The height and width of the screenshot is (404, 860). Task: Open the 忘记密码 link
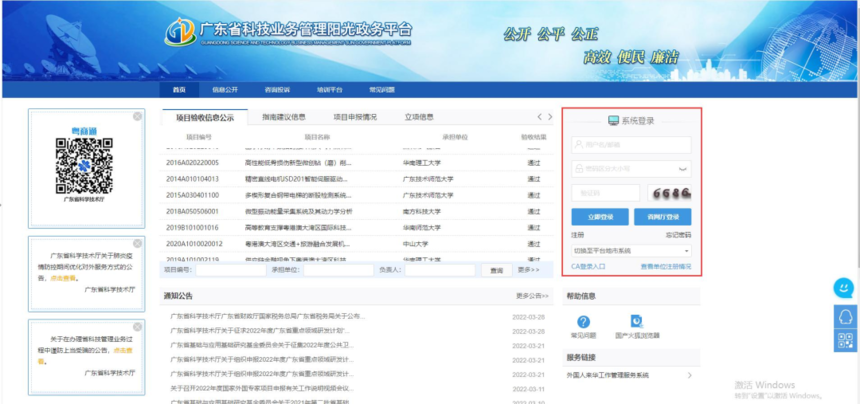[x=678, y=235]
